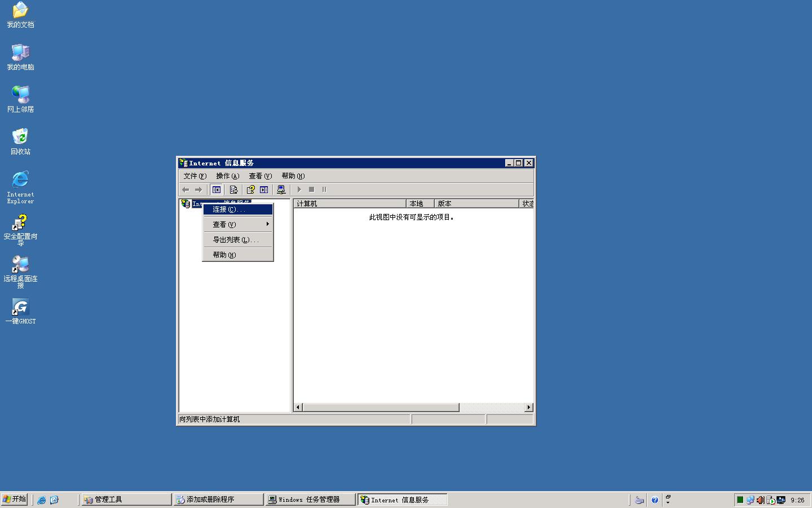Image resolution: width=812 pixels, height=508 pixels.
Task: Close the Internet 信息服务 window
Action: (x=528, y=163)
